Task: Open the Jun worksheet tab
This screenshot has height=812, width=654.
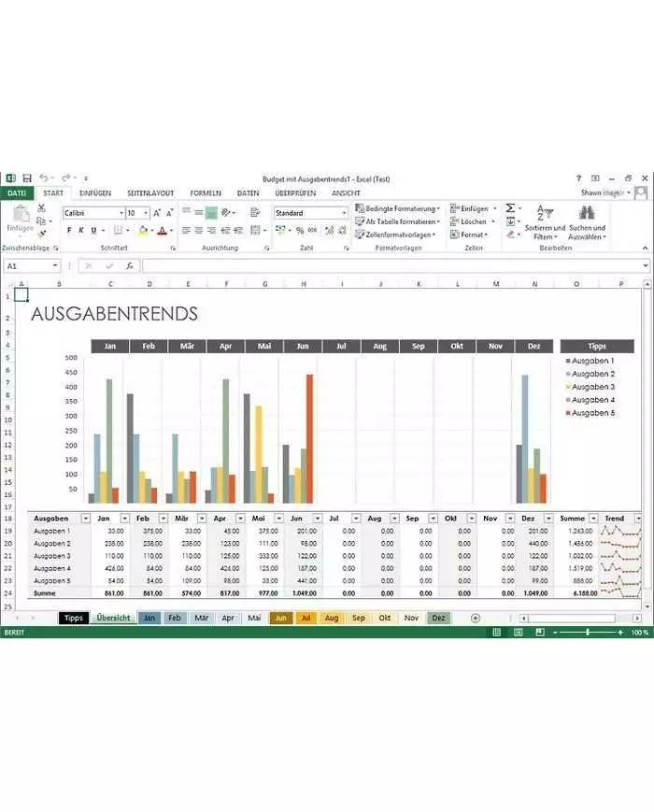Action: (281, 618)
